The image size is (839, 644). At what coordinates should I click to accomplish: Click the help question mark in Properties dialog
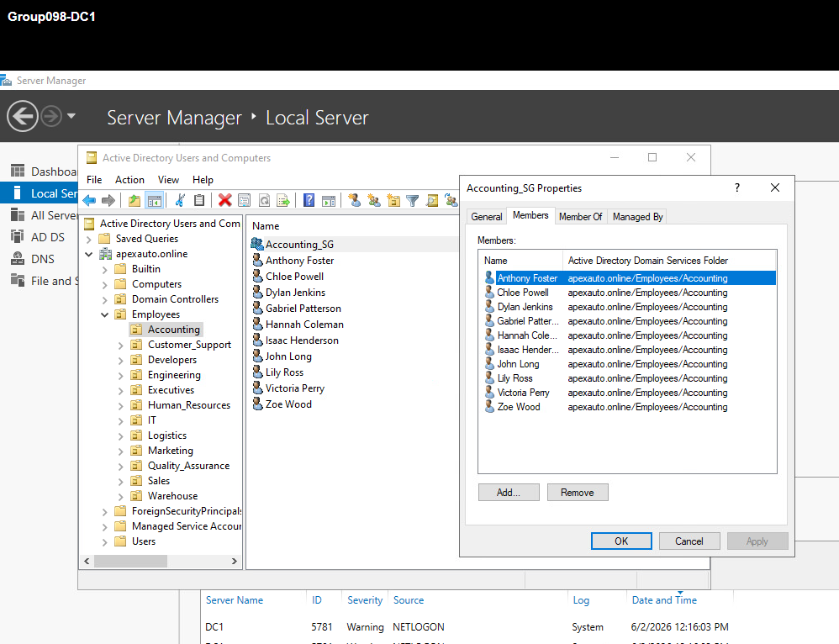(737, 187)
